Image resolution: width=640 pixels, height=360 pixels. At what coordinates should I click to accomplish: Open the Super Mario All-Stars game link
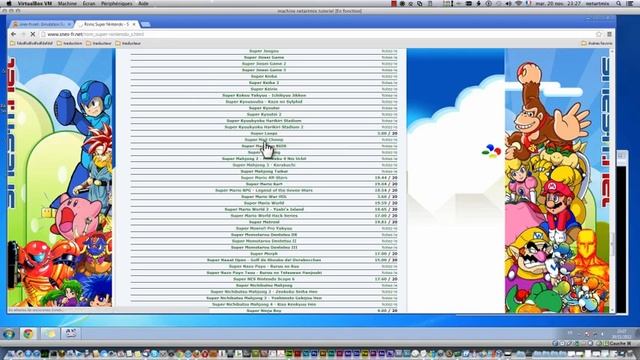[264, 178]
